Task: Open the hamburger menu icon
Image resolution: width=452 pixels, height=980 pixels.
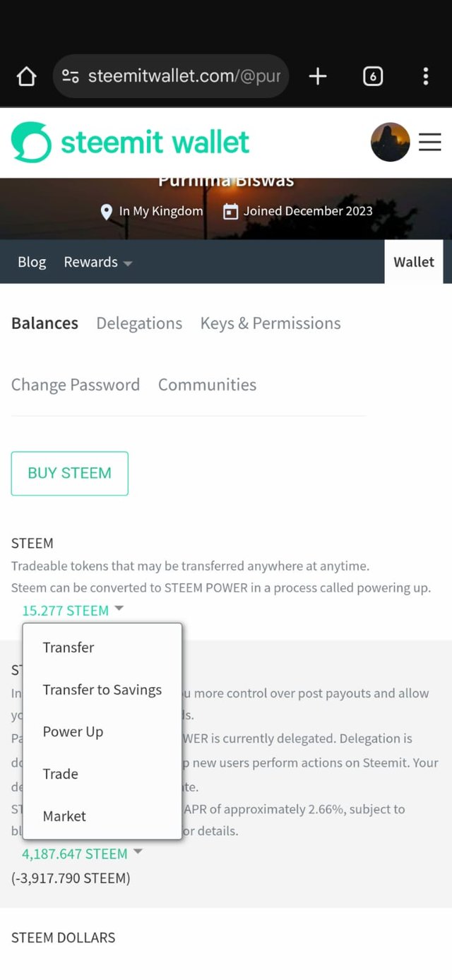Action: click(429, 142)
